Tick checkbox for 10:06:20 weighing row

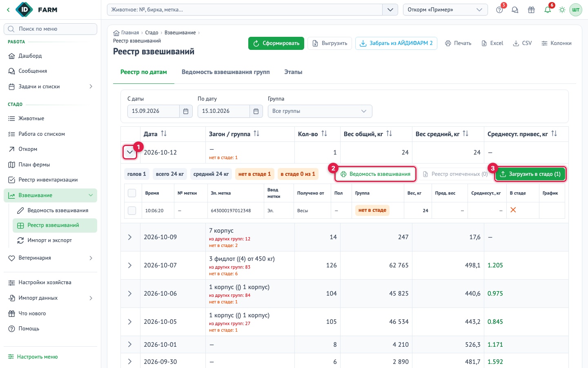click(132, 211)
